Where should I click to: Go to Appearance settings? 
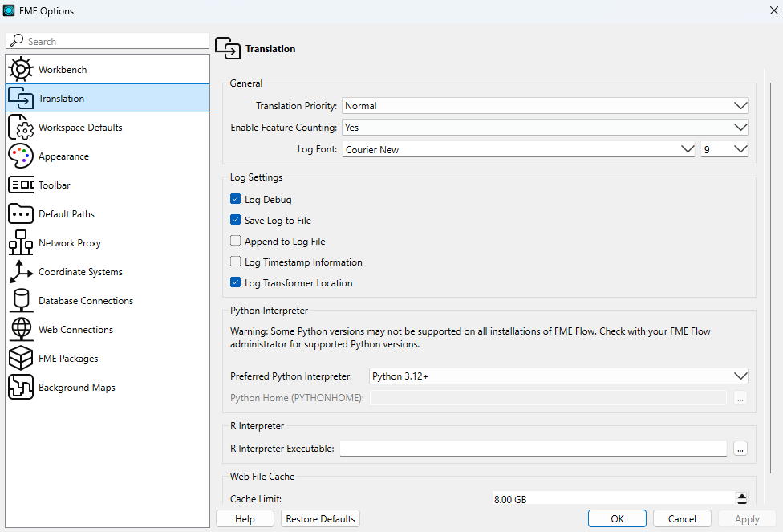click(108, 156)
